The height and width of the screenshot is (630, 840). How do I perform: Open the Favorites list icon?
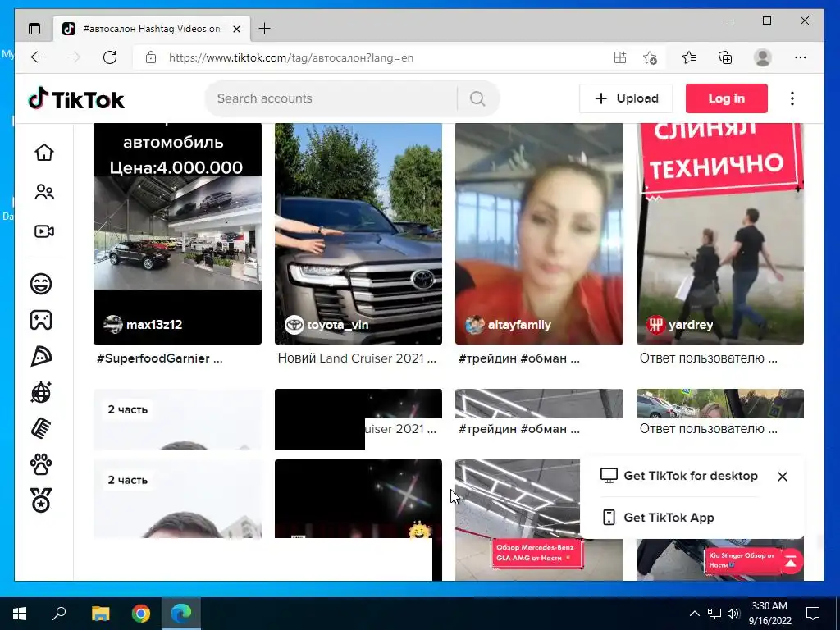click(689, 57)
